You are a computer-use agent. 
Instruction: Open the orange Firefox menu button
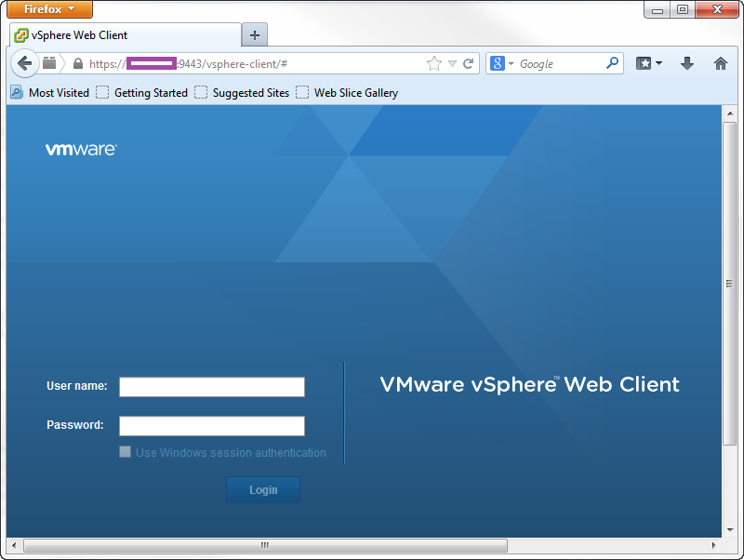pyautogui.click(x=49, y=9)
